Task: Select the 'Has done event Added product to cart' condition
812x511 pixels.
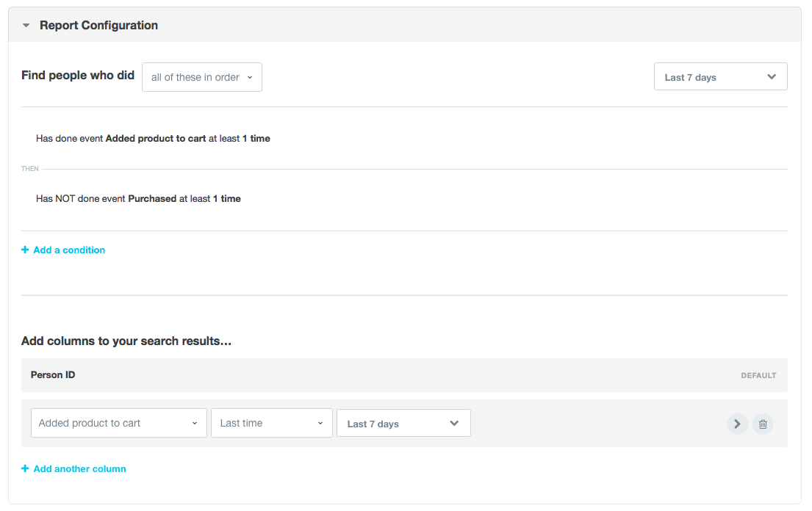Action: pyautogui.click(x=153, y=138)
